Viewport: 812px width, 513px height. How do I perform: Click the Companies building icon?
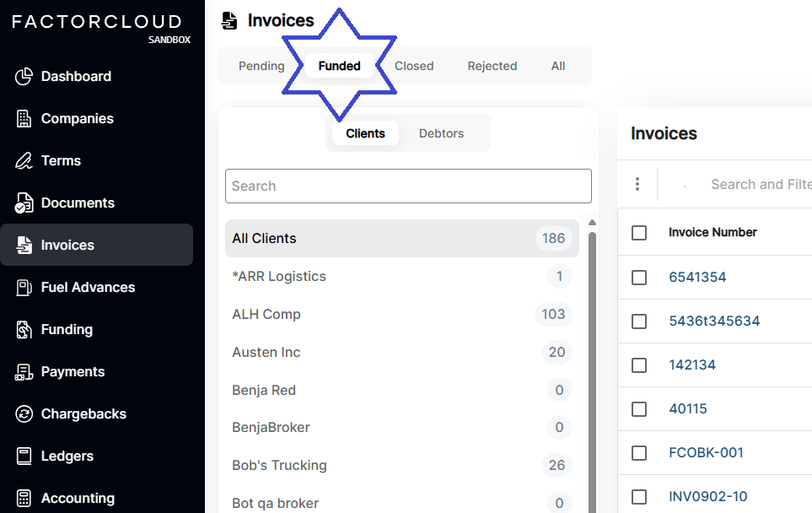(x=24, y=119)
